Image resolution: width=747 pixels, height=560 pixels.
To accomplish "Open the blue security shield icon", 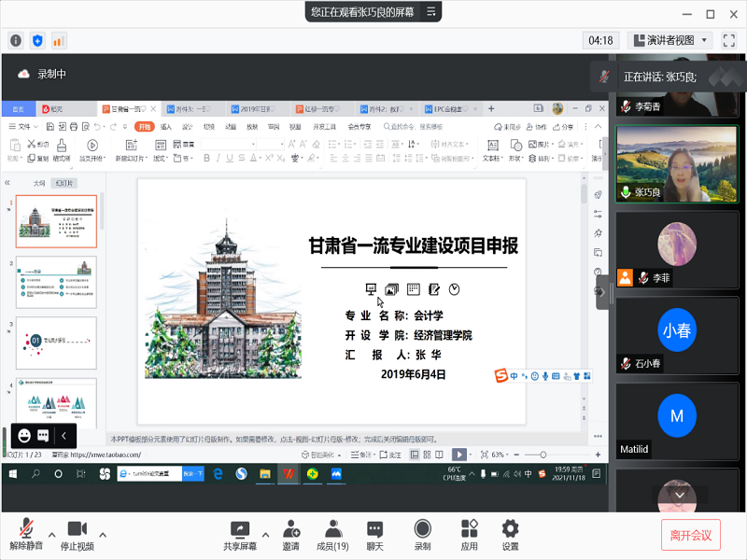I will coord(37,40).
